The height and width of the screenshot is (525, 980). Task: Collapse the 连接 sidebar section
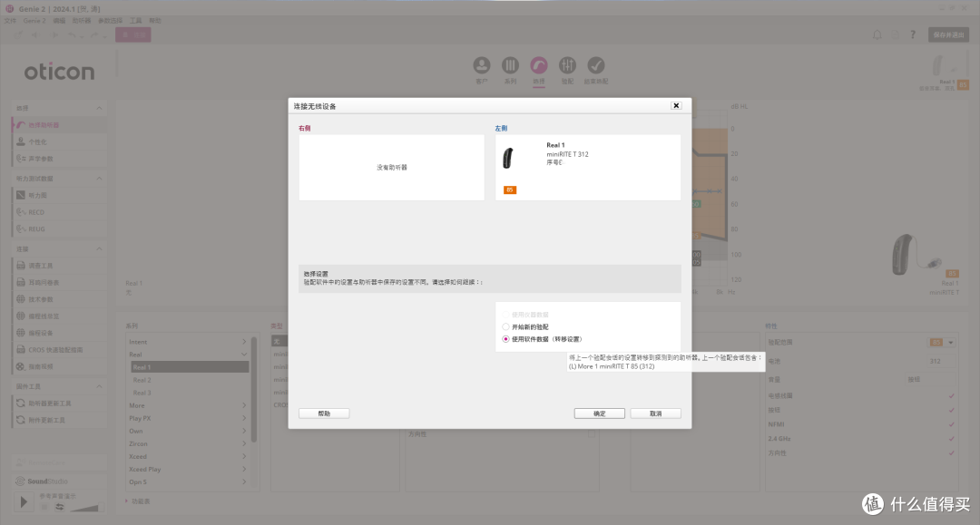(99, 249)
